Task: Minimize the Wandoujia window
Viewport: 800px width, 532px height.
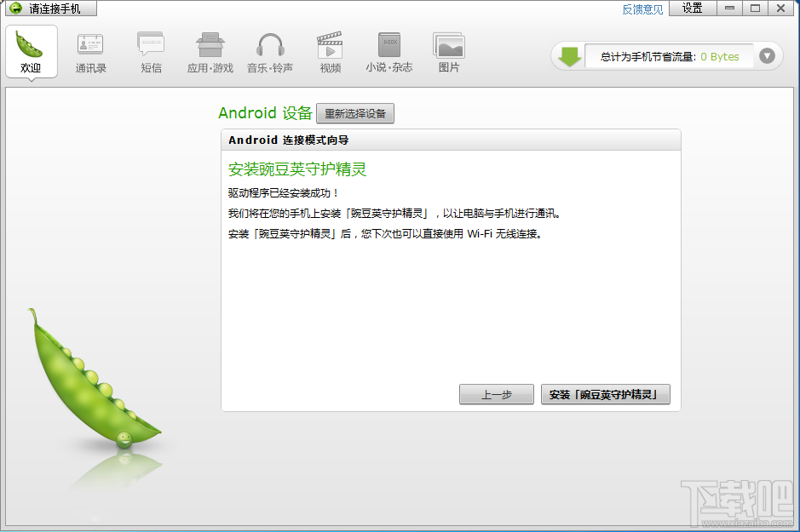Action: tap(729, 9)
